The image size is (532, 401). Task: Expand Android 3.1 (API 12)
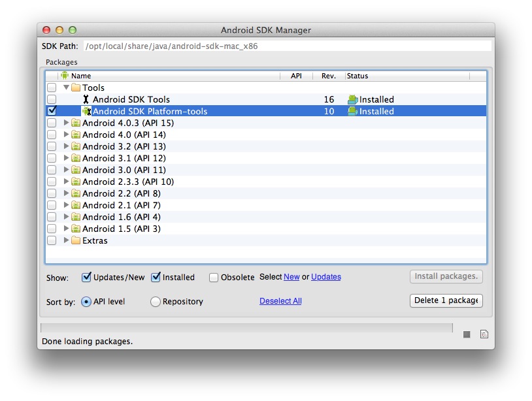point(67,158)
